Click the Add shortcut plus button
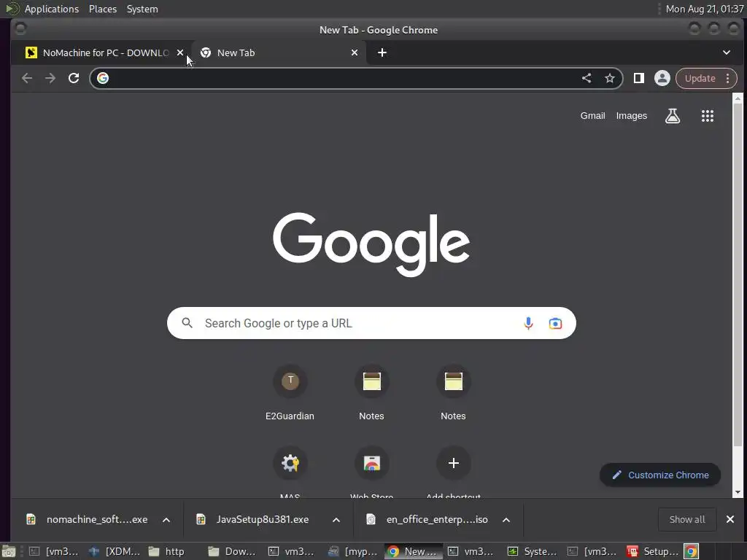Image resolution: width=747 pixels, height=560 pixels. point(454,463)
